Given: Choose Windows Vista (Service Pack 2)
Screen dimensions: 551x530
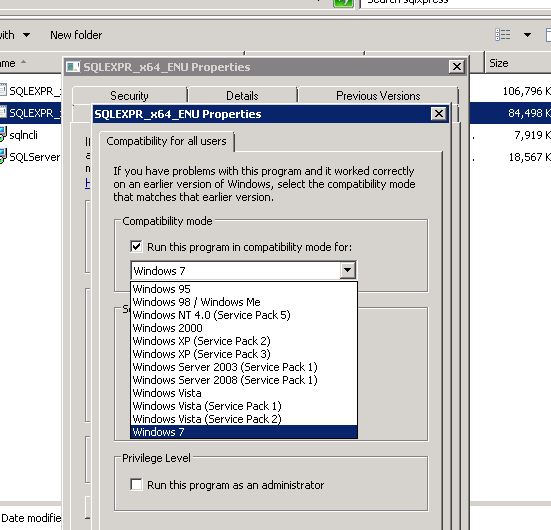Looking at the screenshot, I should [244, 419].
